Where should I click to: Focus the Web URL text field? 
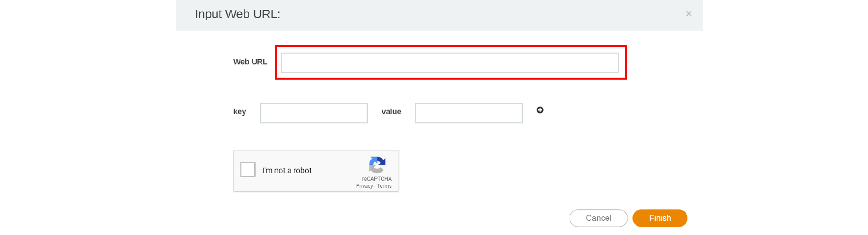coord(449,63)
